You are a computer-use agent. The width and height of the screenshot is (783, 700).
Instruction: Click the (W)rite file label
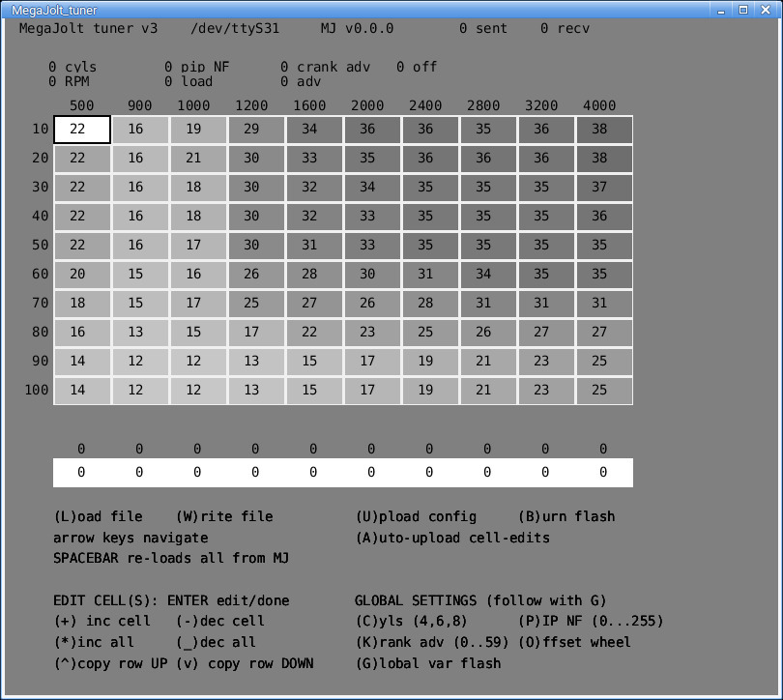point(224,516)
